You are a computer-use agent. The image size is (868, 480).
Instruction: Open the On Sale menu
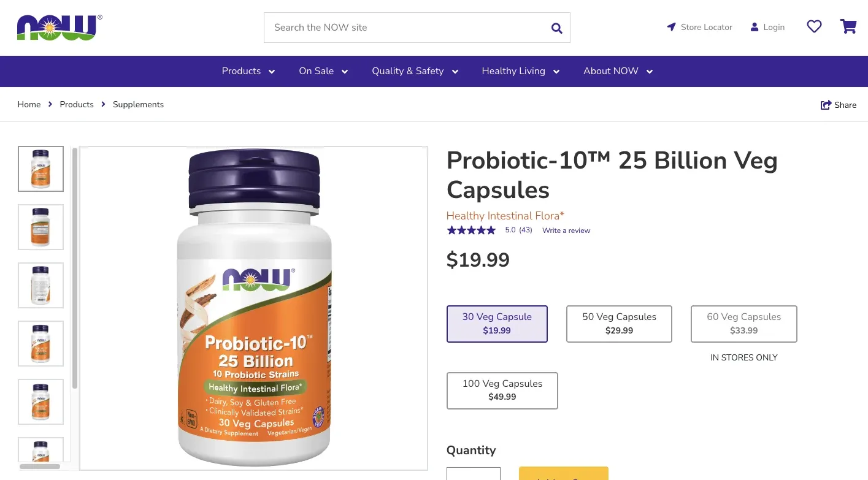pyautogui.click(x=323, y=71)
